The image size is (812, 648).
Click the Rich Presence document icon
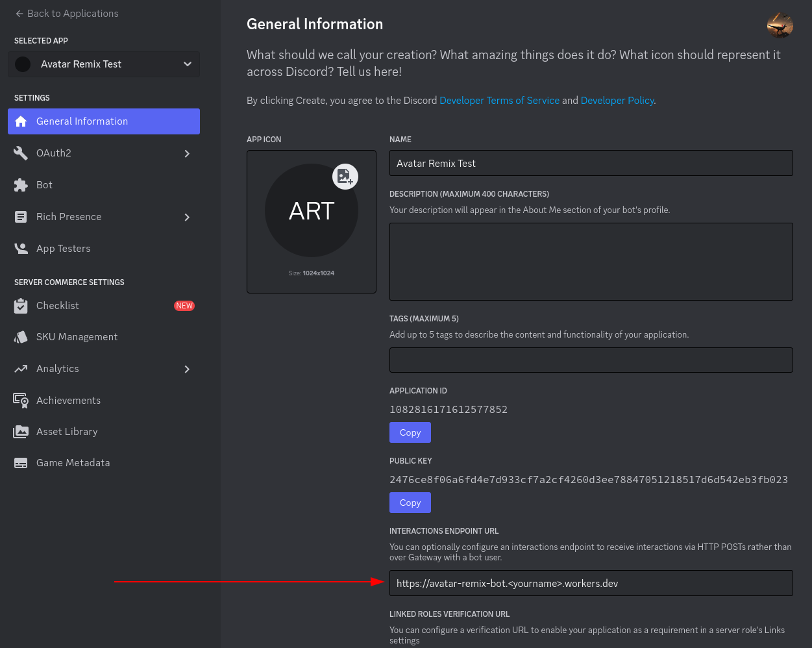coord(21,217)
